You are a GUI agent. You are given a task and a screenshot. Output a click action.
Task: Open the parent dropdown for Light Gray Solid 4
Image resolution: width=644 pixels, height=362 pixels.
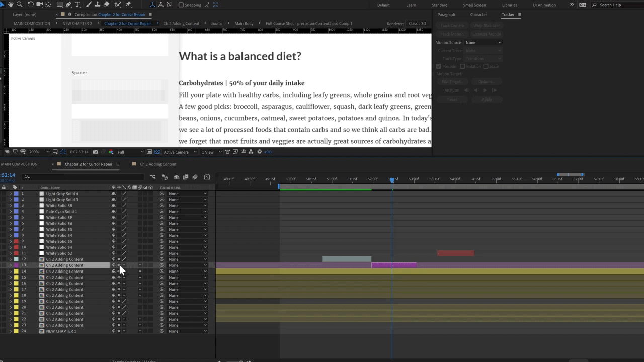pos(186,193)
